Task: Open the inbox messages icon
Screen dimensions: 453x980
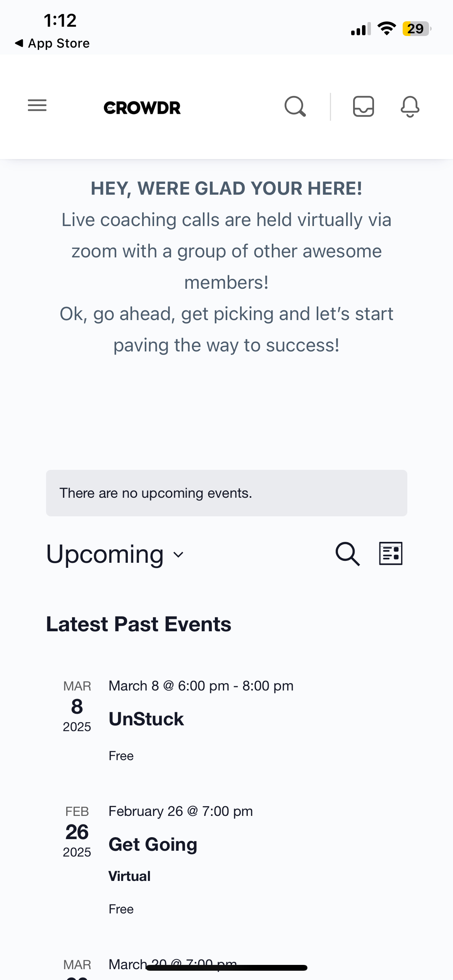Action: 363,106
